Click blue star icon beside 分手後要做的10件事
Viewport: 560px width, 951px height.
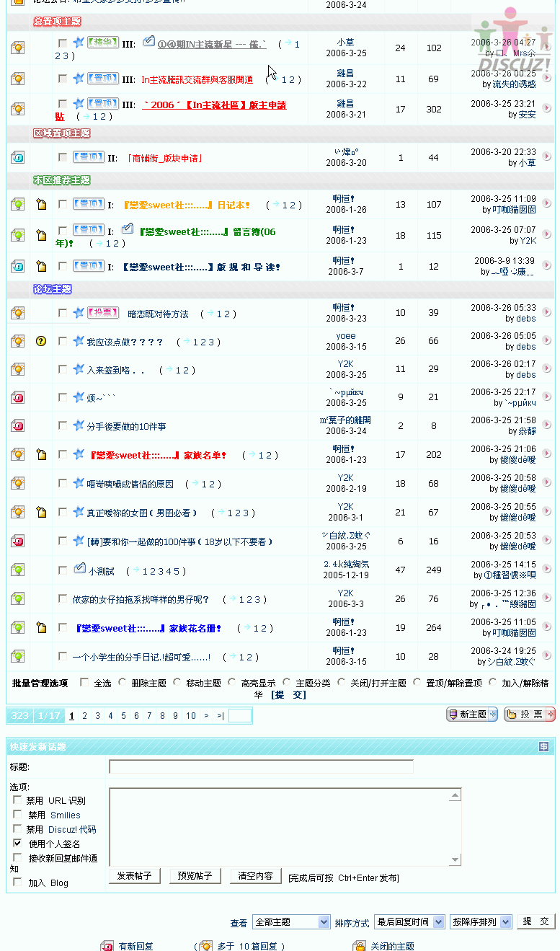click(x=79, y=425)
